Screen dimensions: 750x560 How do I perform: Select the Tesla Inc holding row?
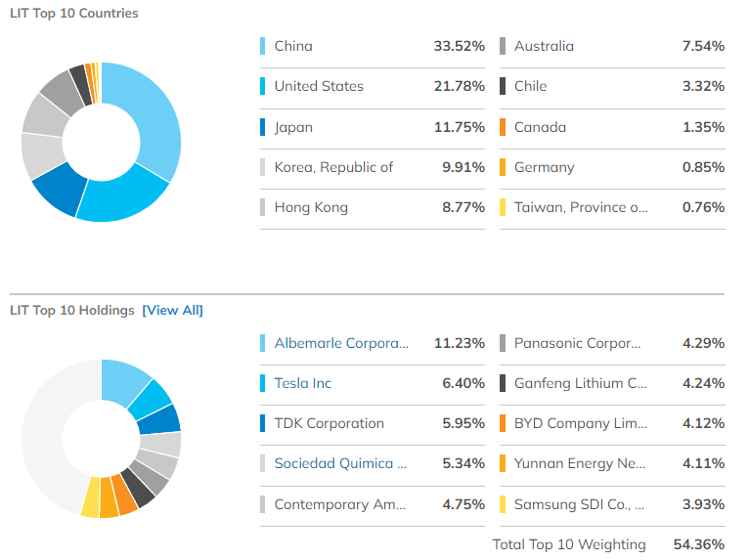pyautogui.click(x=372, y=383)
